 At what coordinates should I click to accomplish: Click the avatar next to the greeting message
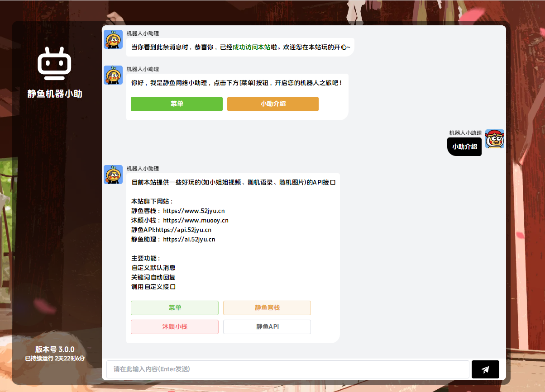pyautogui.click(x=113, y=76)
